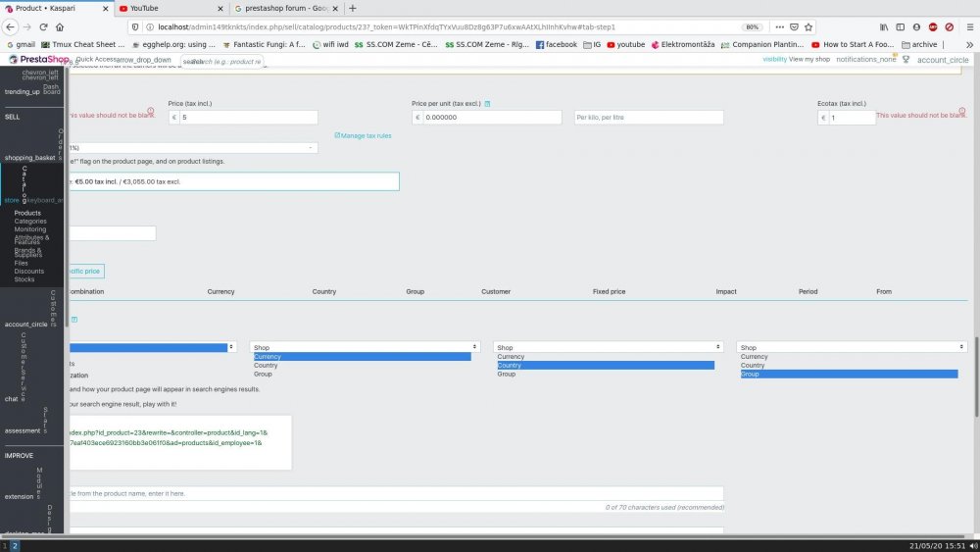The width and height of the screenshot is (980, 552).
Task: Open the site information icon beside localhost
Action: pos(149,26)
